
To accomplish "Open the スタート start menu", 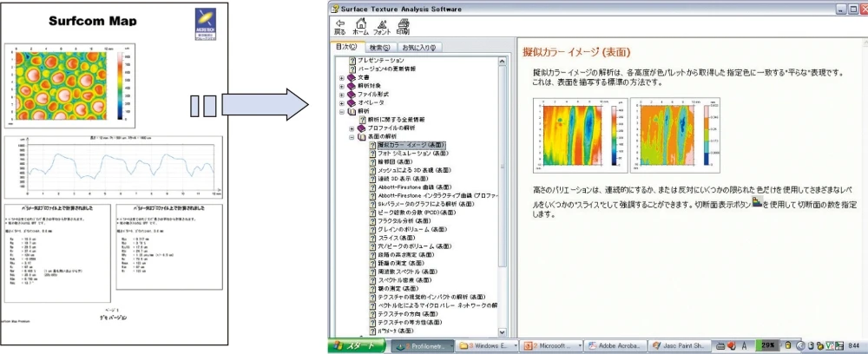I will (357, 345).
